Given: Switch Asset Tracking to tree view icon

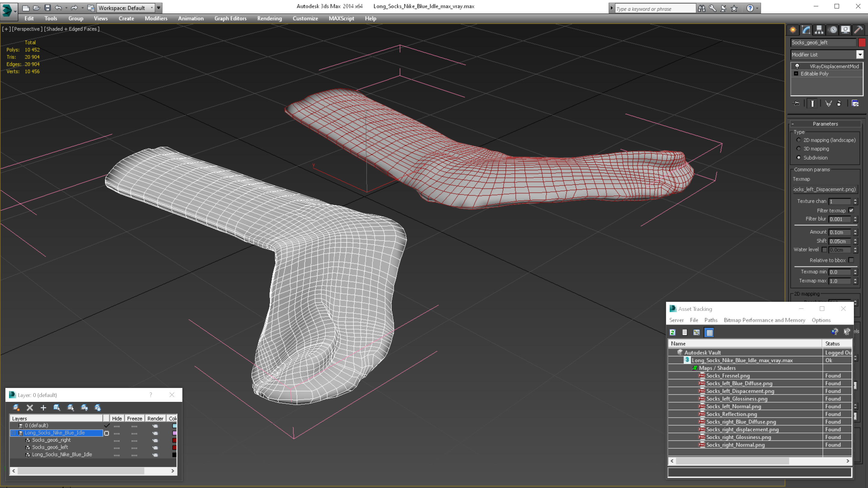Looking at the screenshot, I should pyautogui.click(x=697, y=332).
